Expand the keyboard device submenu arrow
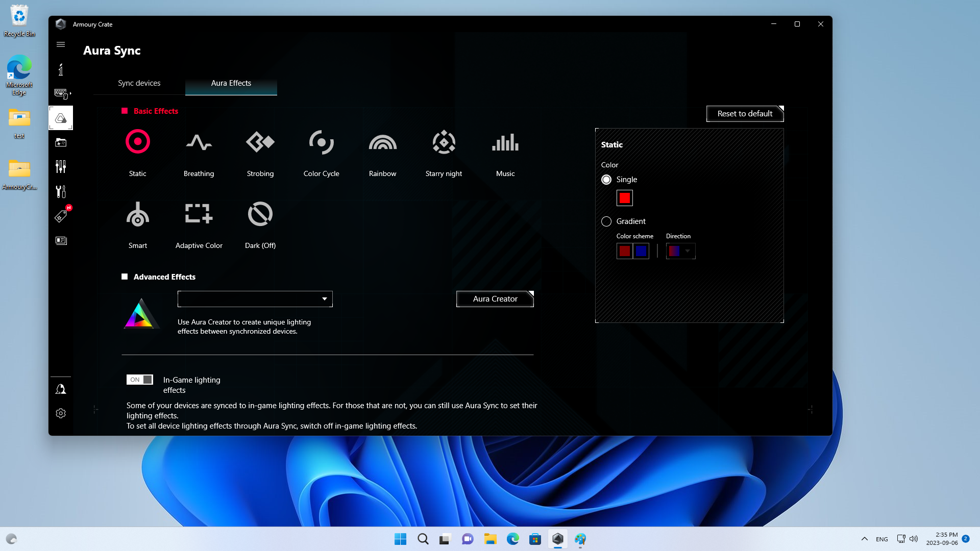The image size is (980, 551). click(70, 94)
